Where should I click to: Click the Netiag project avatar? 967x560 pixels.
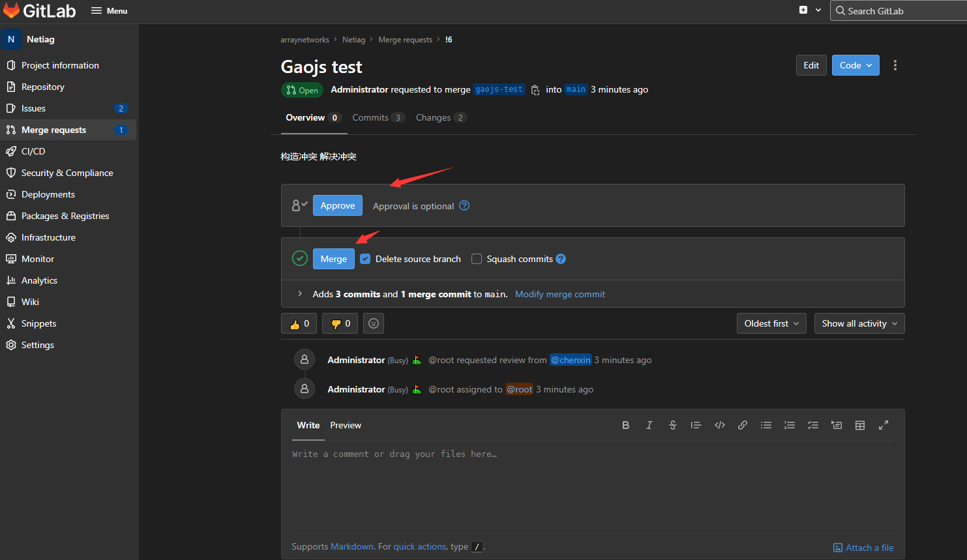tap(11, 39)
